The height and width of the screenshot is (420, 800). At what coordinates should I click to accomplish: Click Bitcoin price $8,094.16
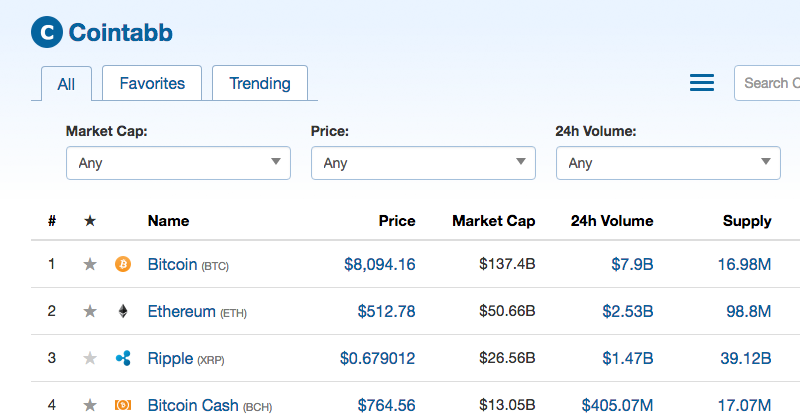380,264
